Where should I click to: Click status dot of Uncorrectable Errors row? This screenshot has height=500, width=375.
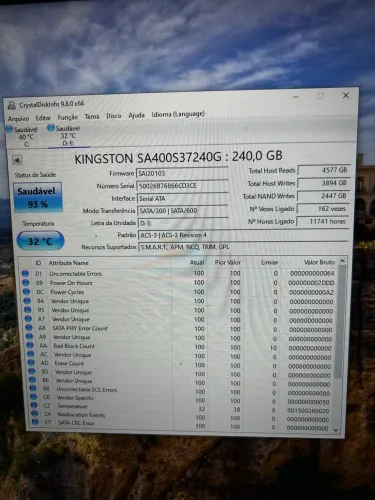pos(25,273)
